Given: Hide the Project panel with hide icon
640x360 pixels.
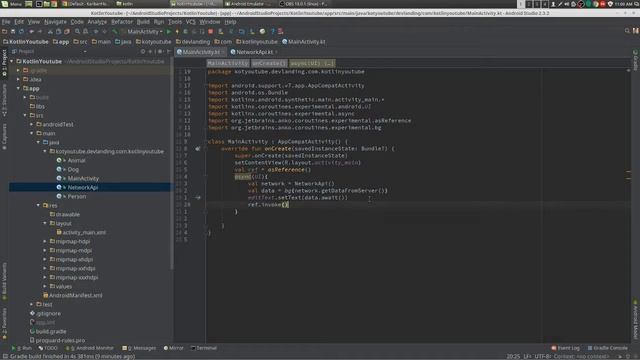Looking at the screenshot, I should [x=169, y=51].
